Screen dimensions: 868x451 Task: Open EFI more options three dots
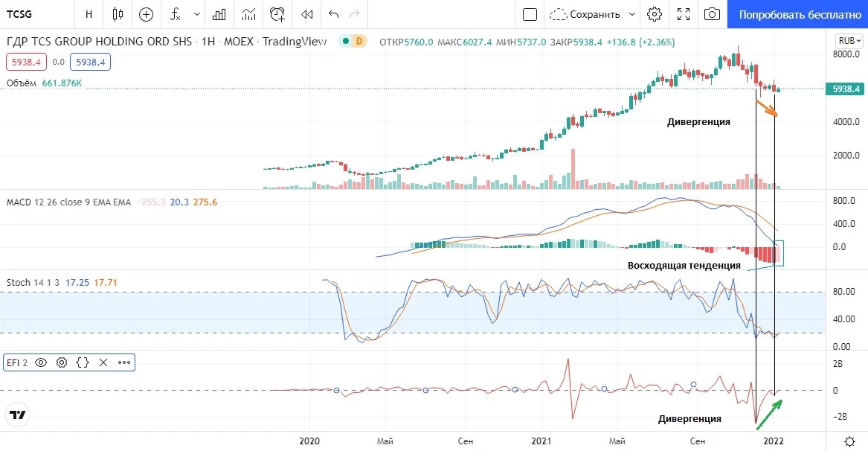[x=124, y=363]
